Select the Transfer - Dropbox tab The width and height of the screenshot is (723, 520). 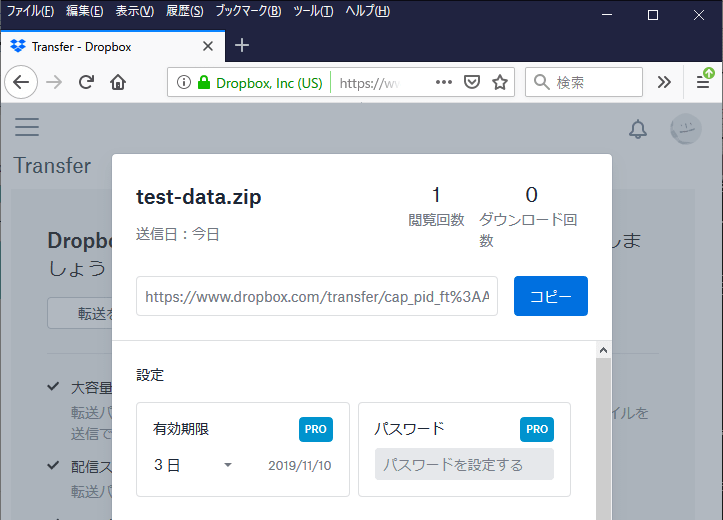coord(113,46)
